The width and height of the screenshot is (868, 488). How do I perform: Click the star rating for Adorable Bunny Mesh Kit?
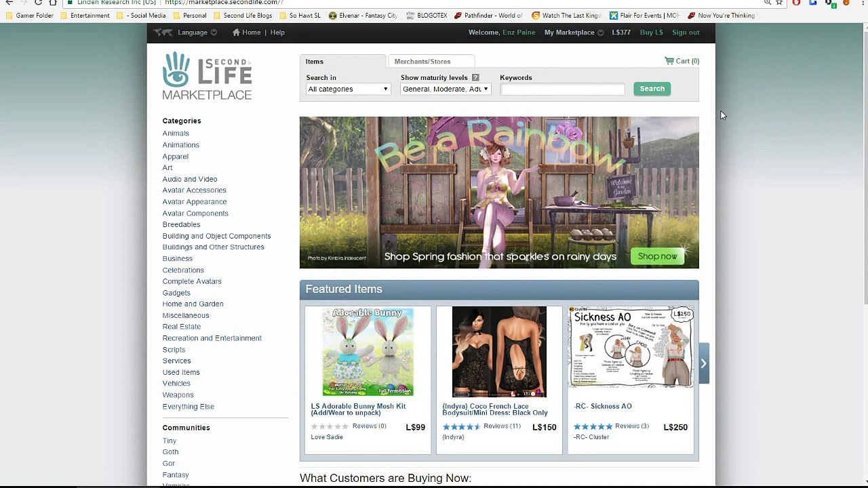(x=330, y=427)
